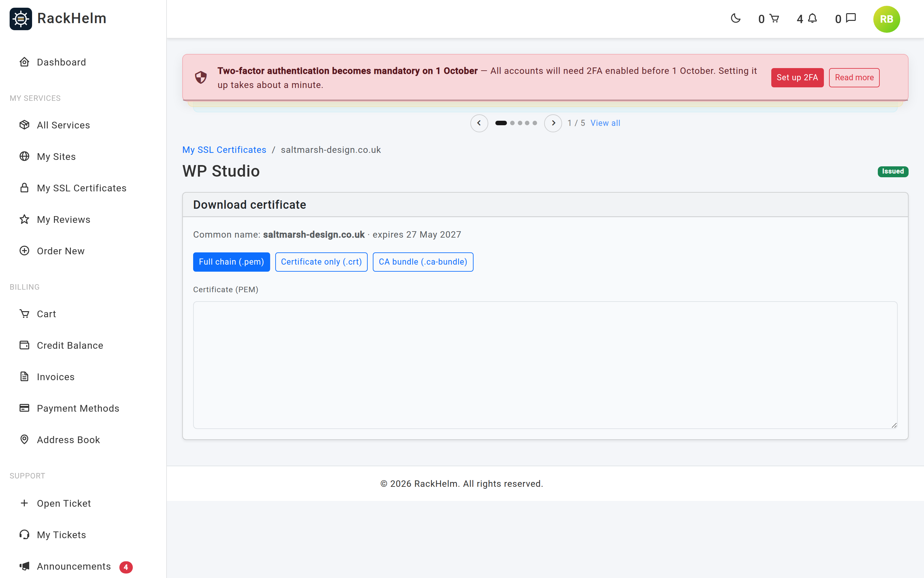Click the My SSL Certificates lock icon
Image resolution: width=924 pixels, height=578 pixels.
click(24, 188)
